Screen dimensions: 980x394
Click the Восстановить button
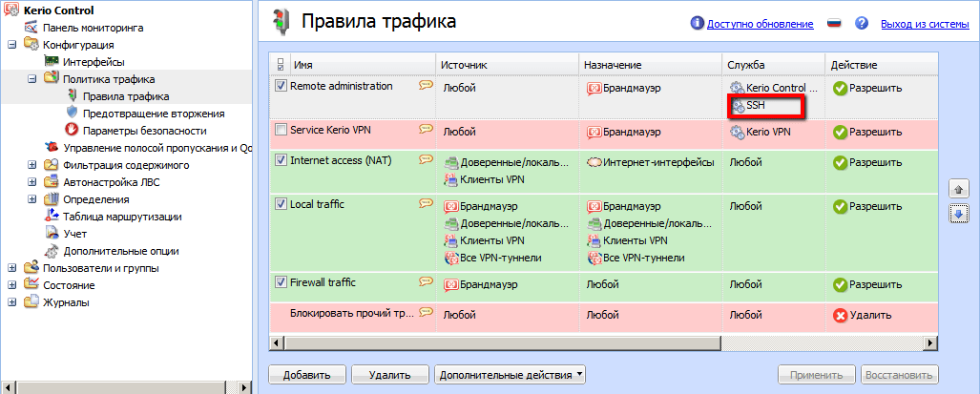coord(900,375)
